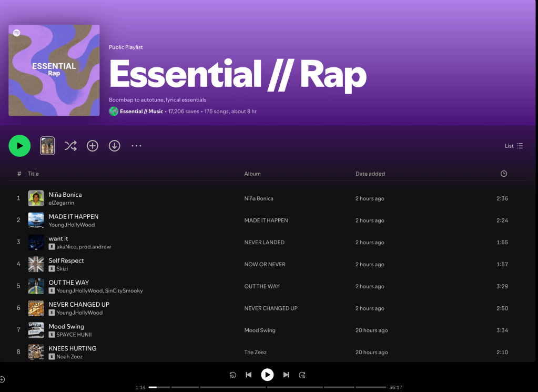This screenshot has height=392, width=538.
Task: Skip to the previous track
Action: click(249, 375)
